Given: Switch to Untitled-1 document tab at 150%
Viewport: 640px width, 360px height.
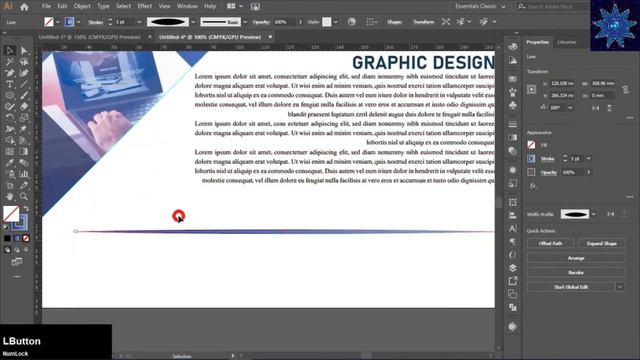Looking at the screenshot, I should 90,37.
